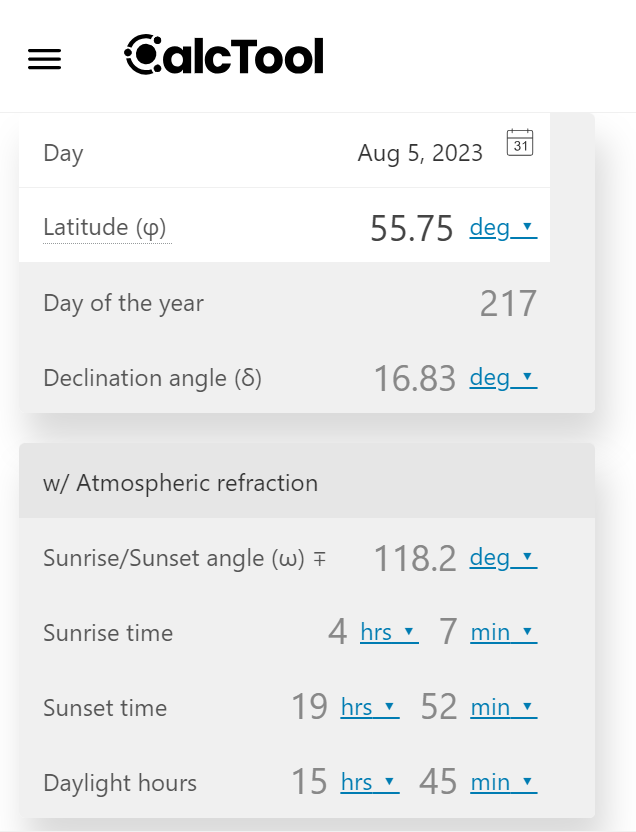
Task: Change the Daylight hours hrs unit
Action: (x=370, y=782)
